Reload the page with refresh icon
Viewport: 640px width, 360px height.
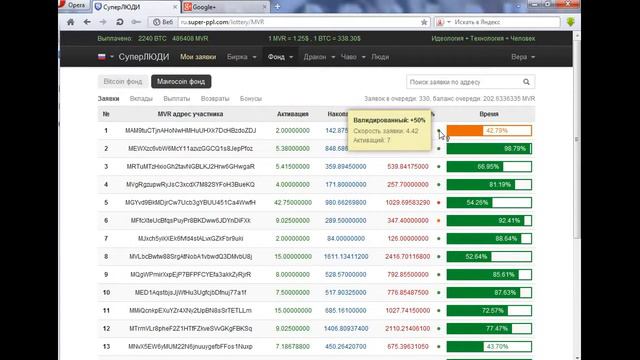coord(120,22)
